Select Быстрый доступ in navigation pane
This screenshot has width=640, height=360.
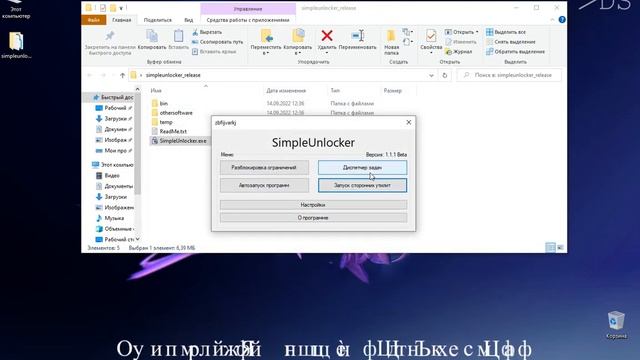tap(113, 97)
